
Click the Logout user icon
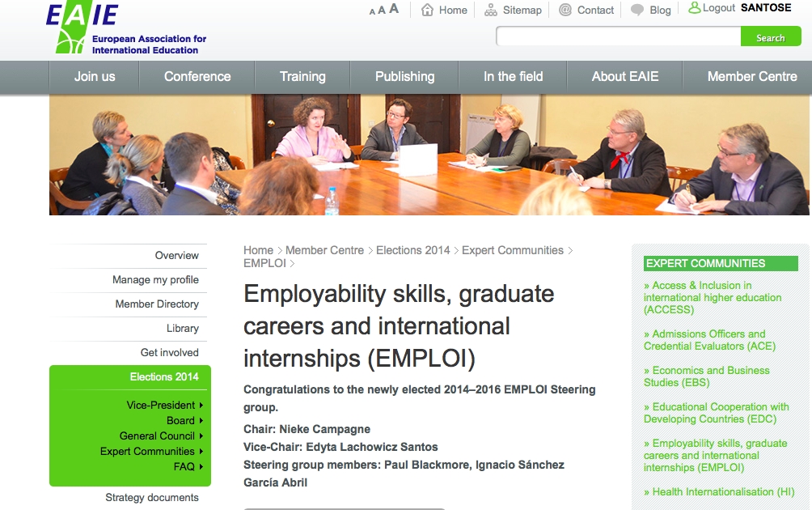pyautogui.click(x=694, y=8)
